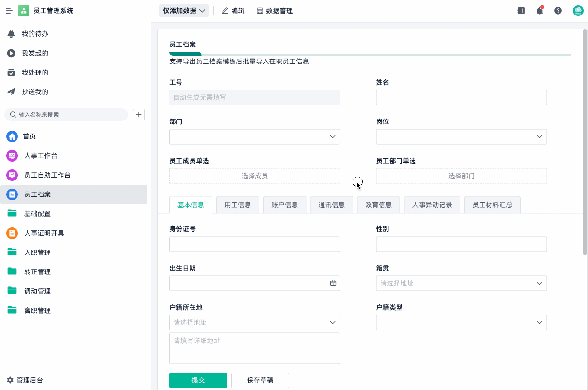Open 我的待办 bell icon
Screen dimensions: 588x390
[11, 34]
